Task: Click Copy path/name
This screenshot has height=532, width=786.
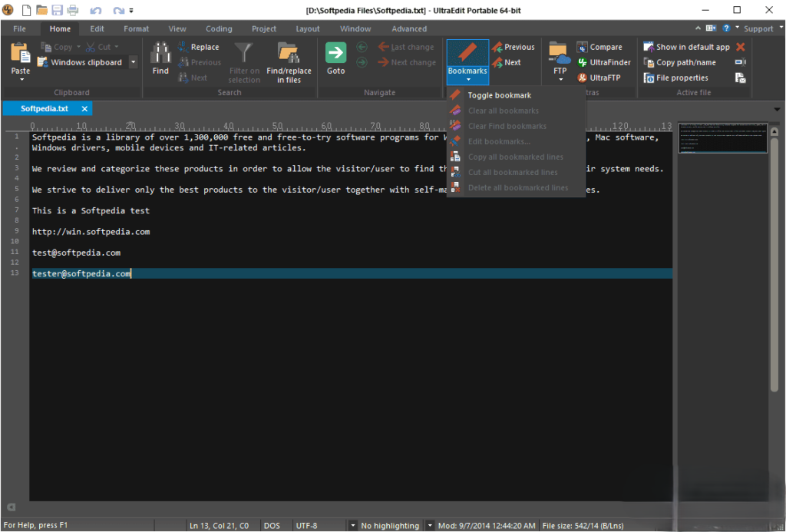Action: pos(680,63)
